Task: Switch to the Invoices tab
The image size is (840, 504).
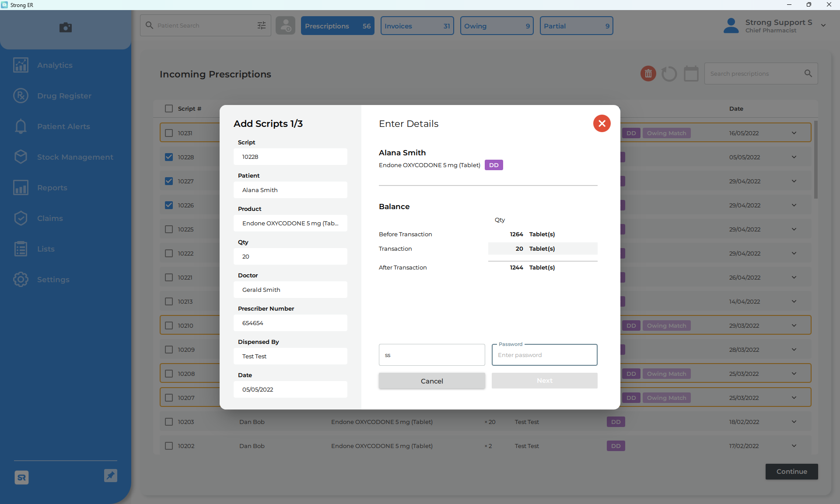Action: [416, 25]
